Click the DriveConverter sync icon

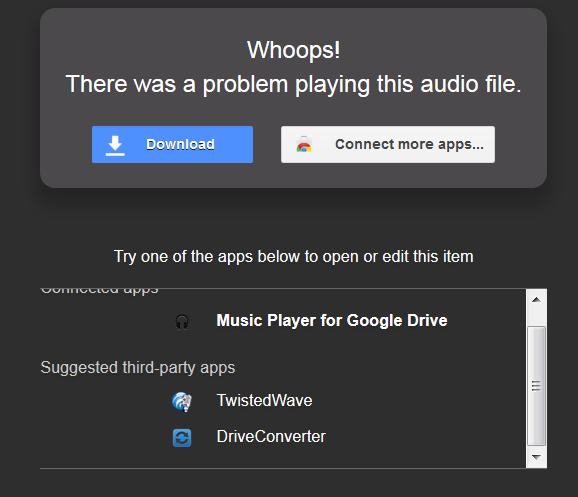click(x=182, y=438)
